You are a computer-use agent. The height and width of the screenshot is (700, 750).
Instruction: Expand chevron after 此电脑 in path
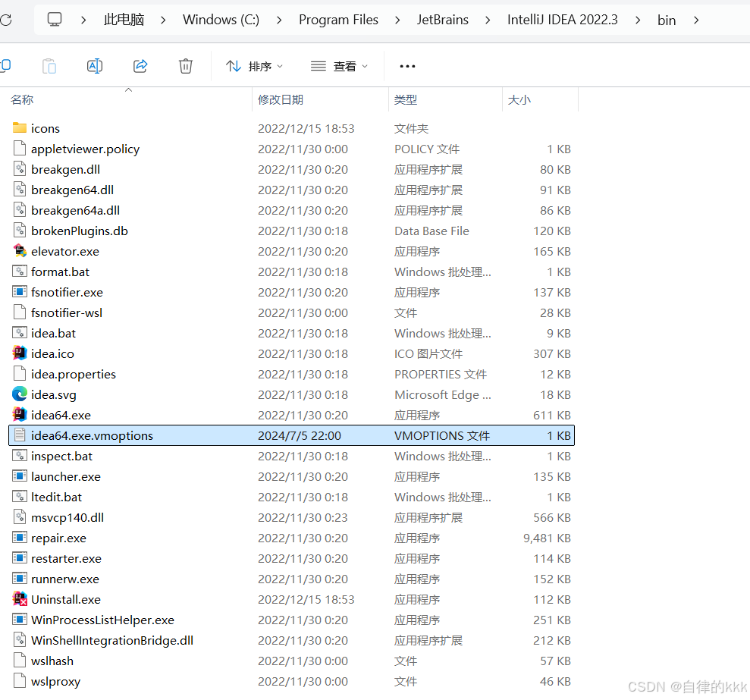coord(163,20)
